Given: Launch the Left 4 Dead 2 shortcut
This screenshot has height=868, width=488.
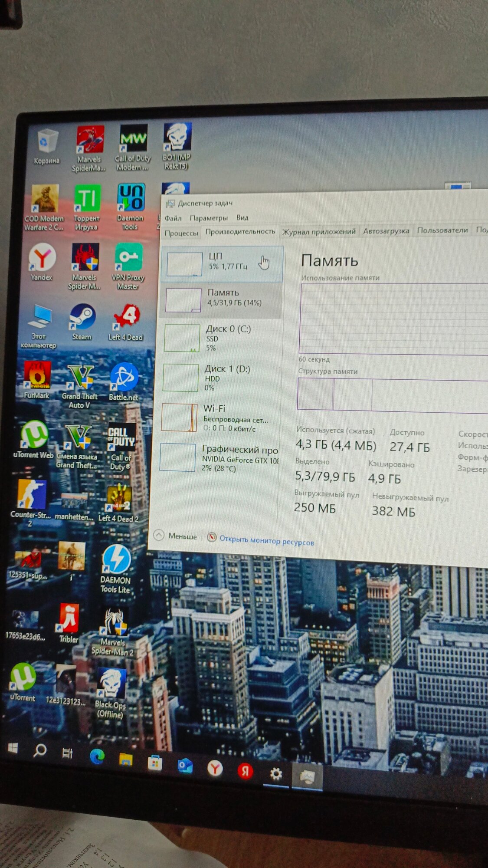Looking at the screenshot, I should (118, 504).
